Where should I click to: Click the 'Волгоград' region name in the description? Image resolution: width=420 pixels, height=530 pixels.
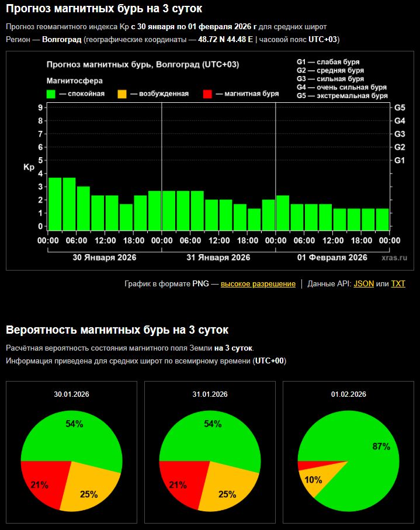(61, 39)
